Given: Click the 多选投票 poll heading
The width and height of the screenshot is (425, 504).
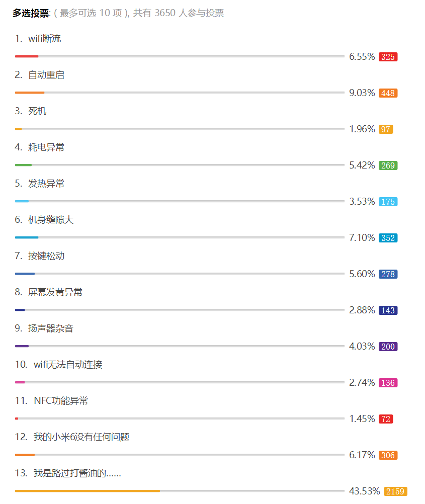Looking at the screenshot, I should [x=31, y=14].
